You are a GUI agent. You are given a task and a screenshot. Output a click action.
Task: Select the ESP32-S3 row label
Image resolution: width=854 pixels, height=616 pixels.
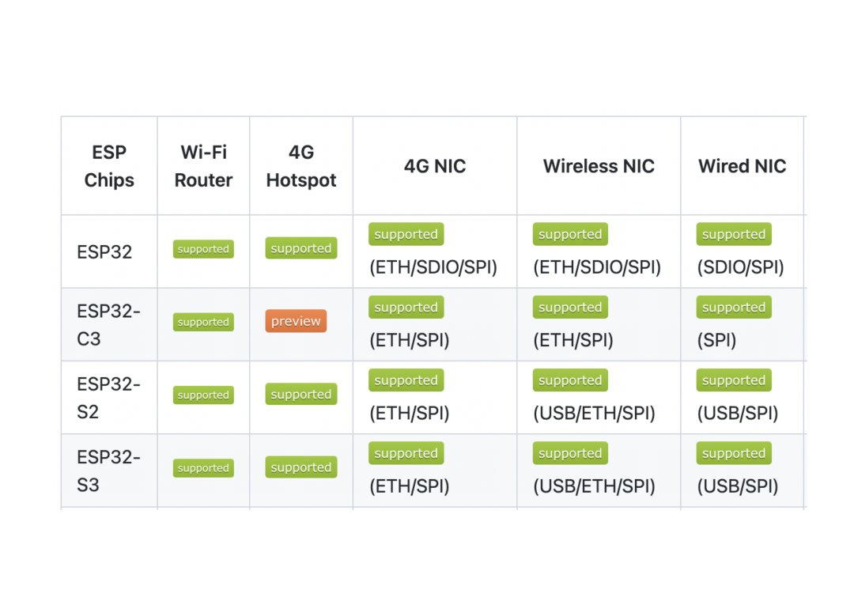[x=108, y=471]
